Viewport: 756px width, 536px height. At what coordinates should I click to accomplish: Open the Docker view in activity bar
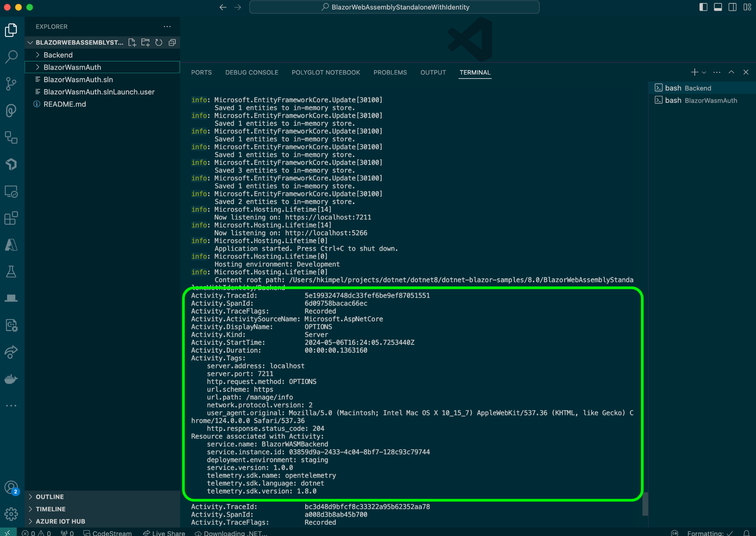11,379
